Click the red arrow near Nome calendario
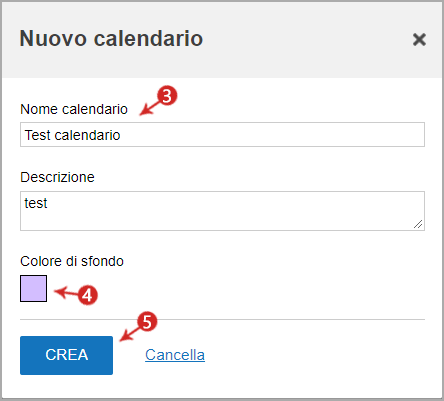 149,107
